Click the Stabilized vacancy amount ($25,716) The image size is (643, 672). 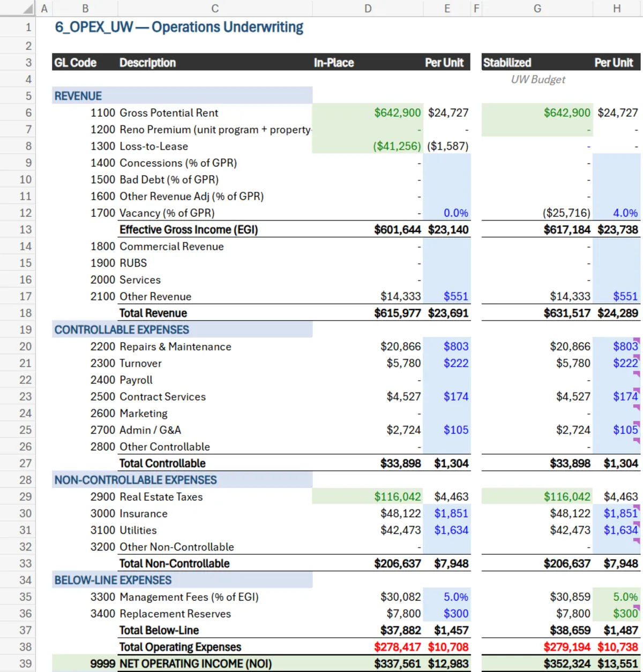pos(566,213)
